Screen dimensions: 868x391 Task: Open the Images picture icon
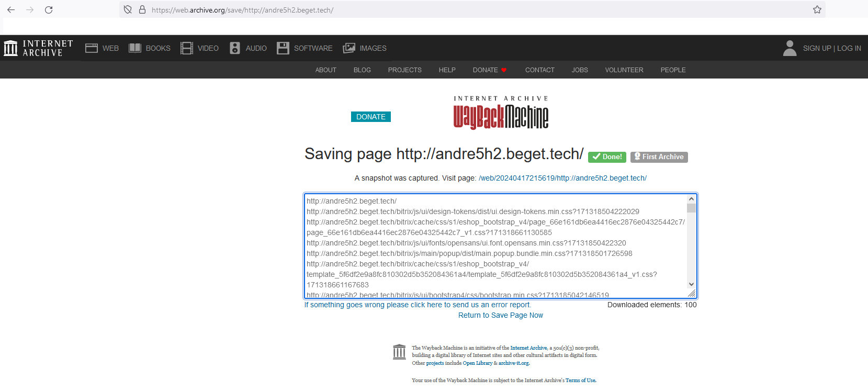pos(349,48)
